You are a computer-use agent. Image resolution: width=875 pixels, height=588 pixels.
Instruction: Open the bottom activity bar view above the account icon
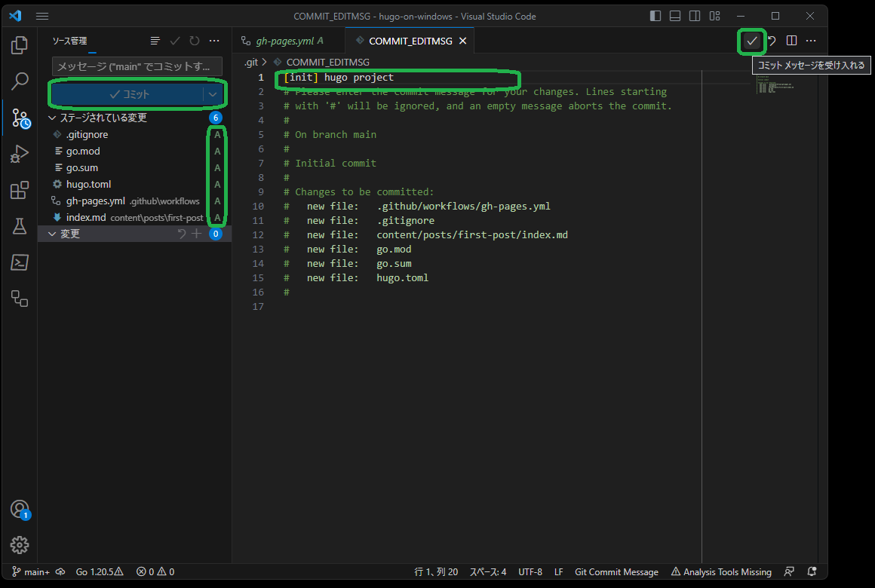tap(20, 299)
